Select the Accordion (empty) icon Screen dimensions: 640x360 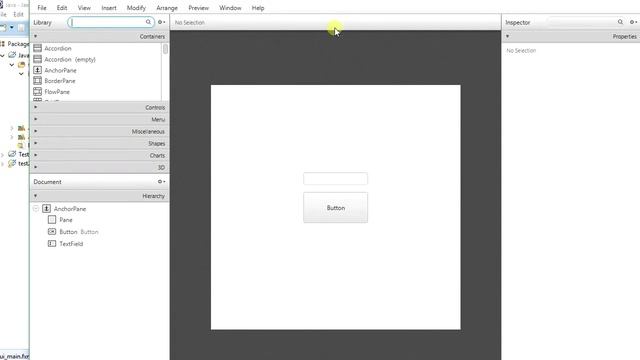38,59
